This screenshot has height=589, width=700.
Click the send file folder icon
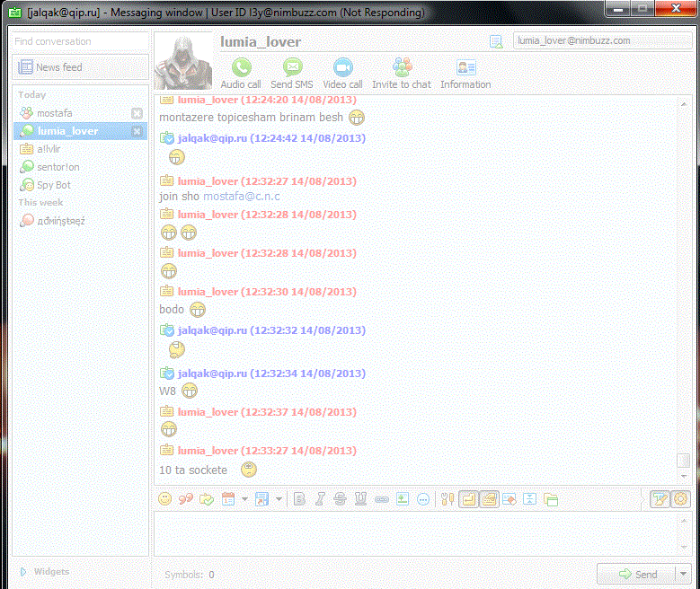[207, 499]
